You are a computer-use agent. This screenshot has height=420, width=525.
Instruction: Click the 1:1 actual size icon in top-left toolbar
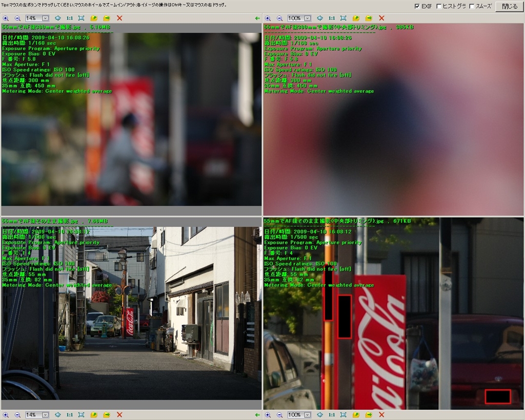[x=69, y=18]
